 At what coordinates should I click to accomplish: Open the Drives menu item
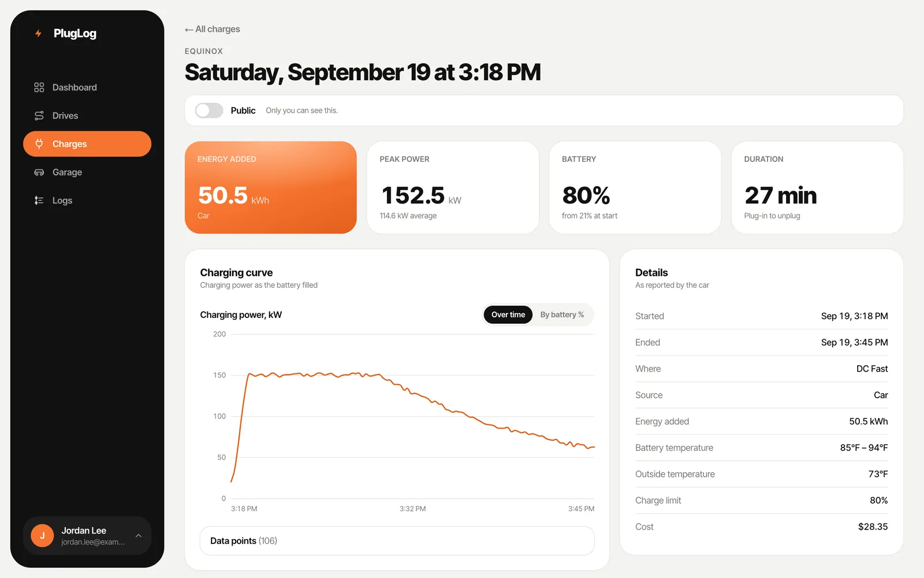coord(87,116)
